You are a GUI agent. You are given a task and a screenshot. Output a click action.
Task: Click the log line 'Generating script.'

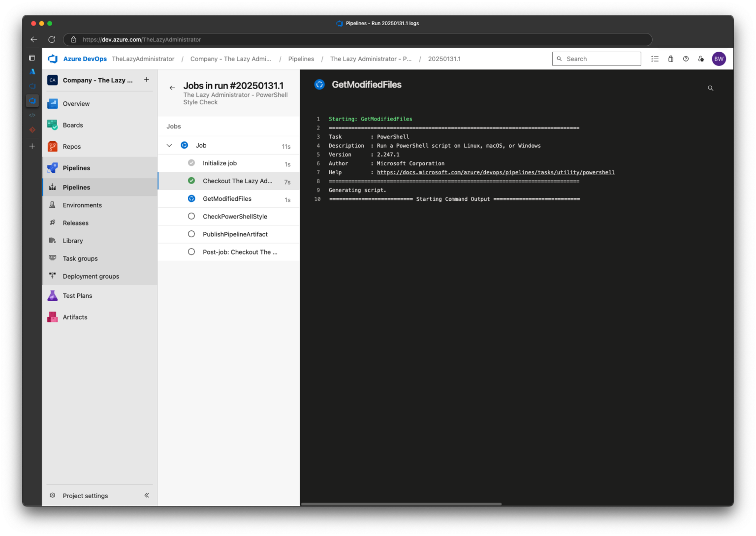357,190
